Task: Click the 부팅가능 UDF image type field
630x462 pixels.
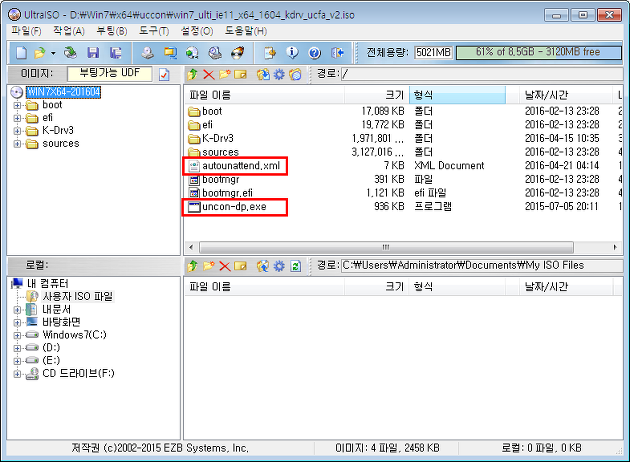Action: [x=110, y=74]
